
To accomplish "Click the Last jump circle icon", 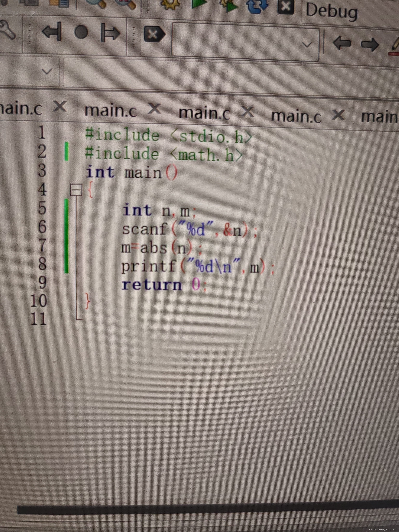I will [x=81, y=32].
